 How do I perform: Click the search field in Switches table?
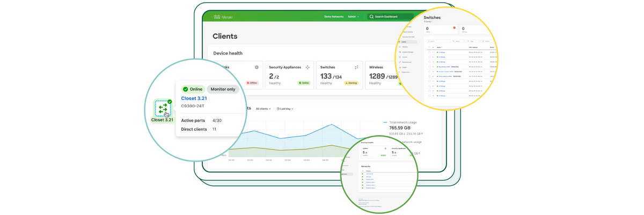click(438, 41)
